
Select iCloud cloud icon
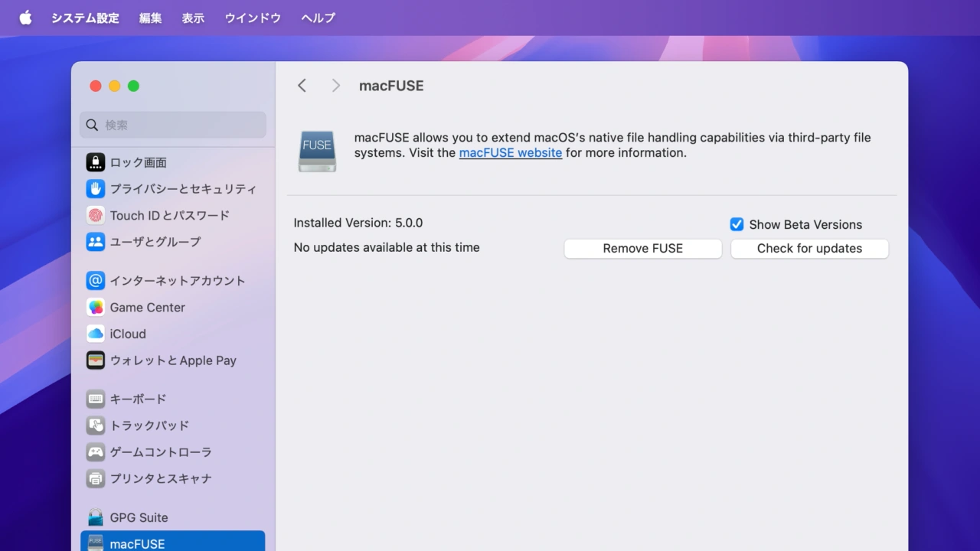coord(96,334)
